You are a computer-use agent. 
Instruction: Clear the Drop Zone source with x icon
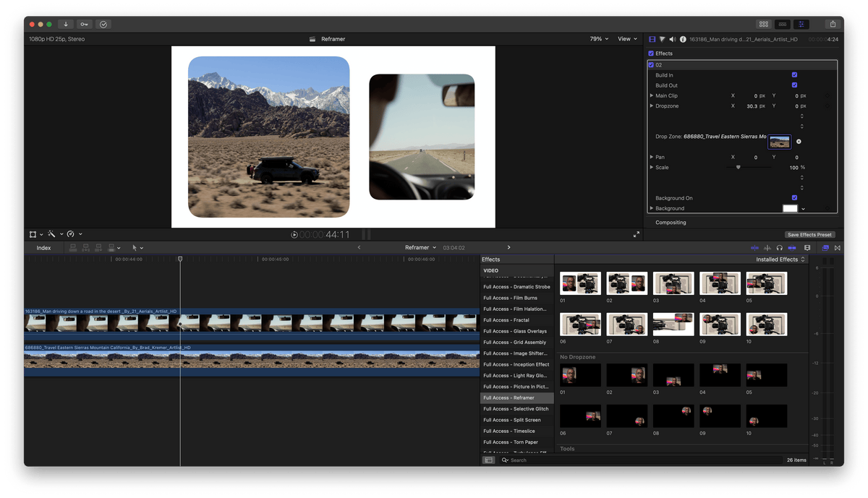[x=799, y=142]
